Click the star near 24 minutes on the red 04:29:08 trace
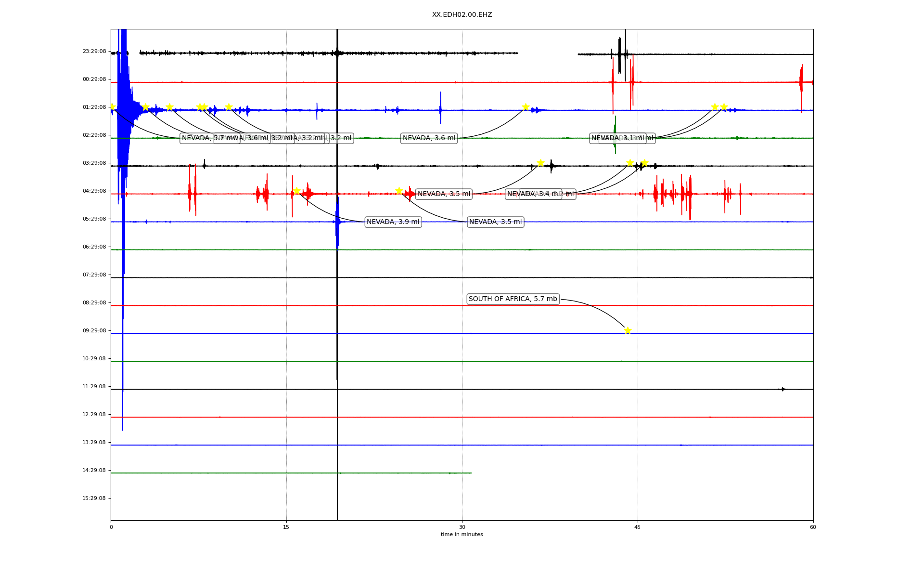Screen dimensions: 924x578 399,191
